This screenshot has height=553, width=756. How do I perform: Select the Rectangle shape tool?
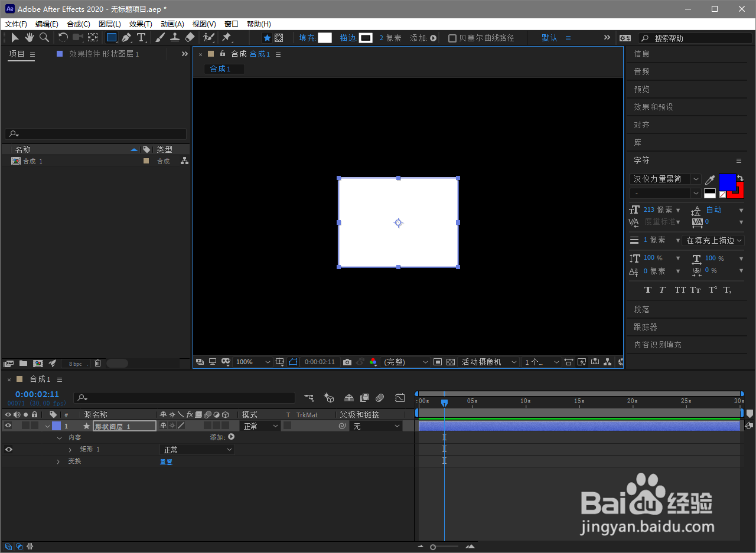point(112,38)
